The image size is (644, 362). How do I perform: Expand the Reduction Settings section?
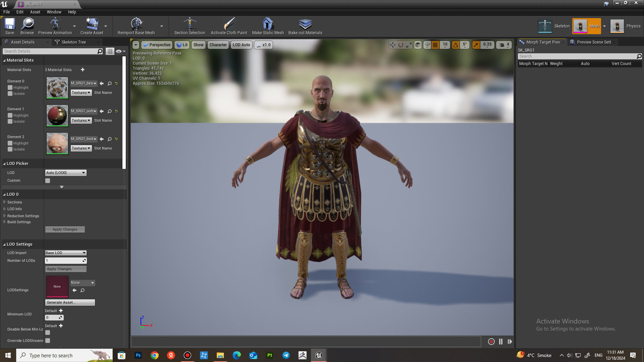[23, 216]
